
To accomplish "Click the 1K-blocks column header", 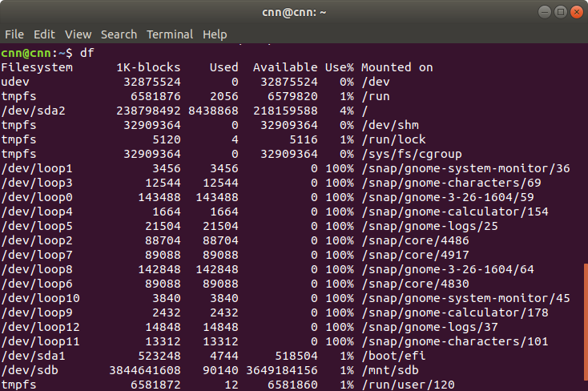I will point(148,67).
